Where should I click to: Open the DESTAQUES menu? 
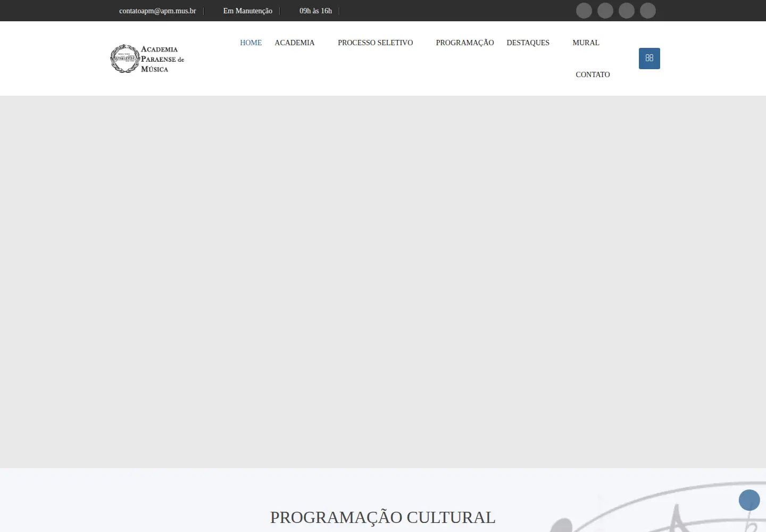point(528,43)
